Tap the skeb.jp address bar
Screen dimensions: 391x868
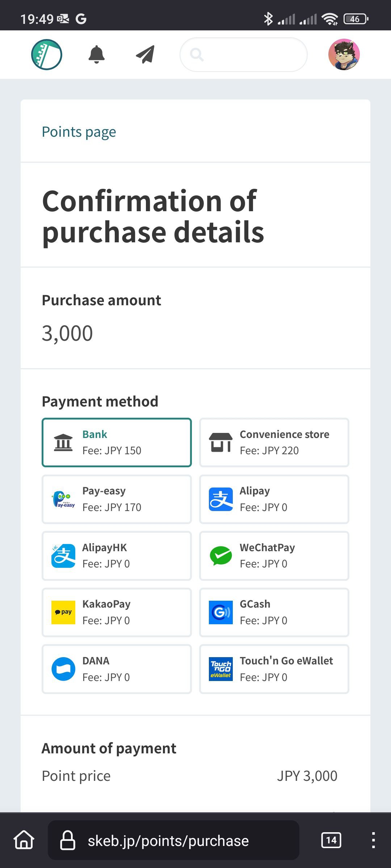tap(173, 840)
